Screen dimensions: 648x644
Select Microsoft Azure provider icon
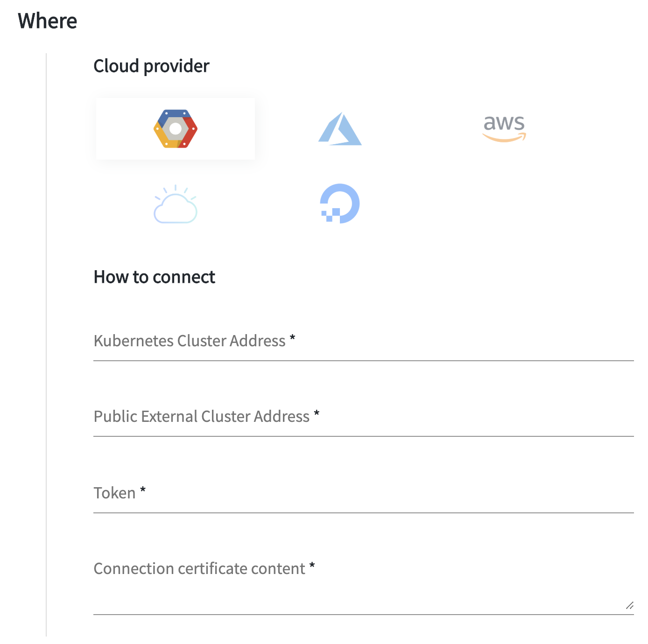click(340, 129)
